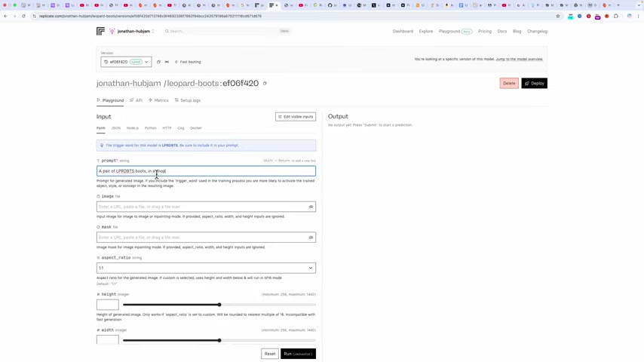
Task: Open Chrome three-dot menu
Action: 638,16
